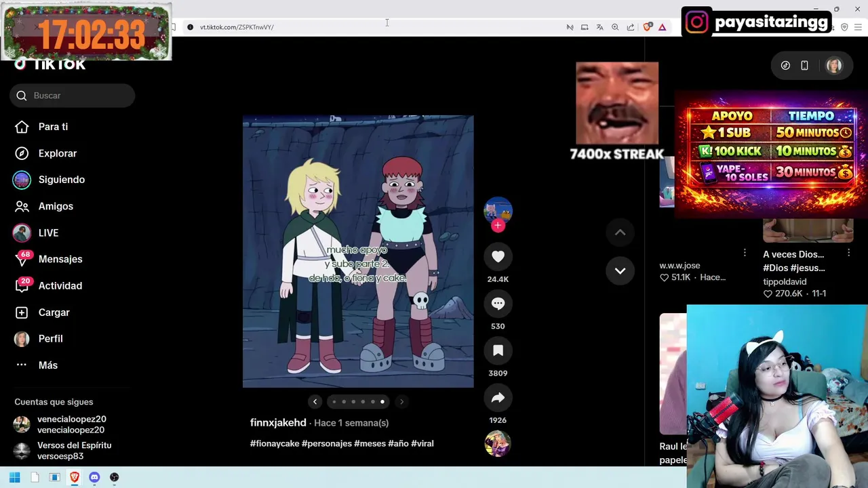
Task: Open Windows Start menu
Action: [x=14, y=477]
